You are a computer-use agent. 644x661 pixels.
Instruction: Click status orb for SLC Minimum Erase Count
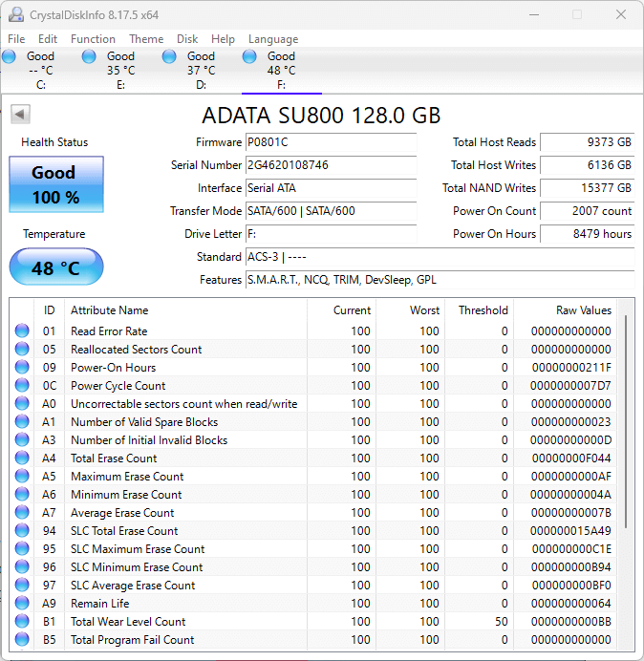click(22, 566)
